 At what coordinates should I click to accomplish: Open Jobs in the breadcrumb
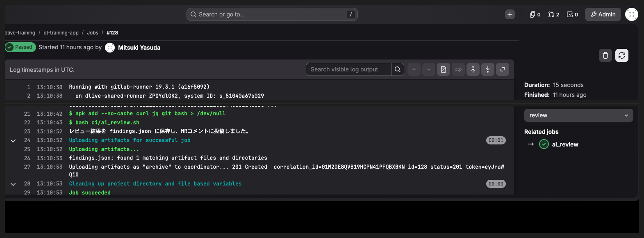(x=93, y=33)
